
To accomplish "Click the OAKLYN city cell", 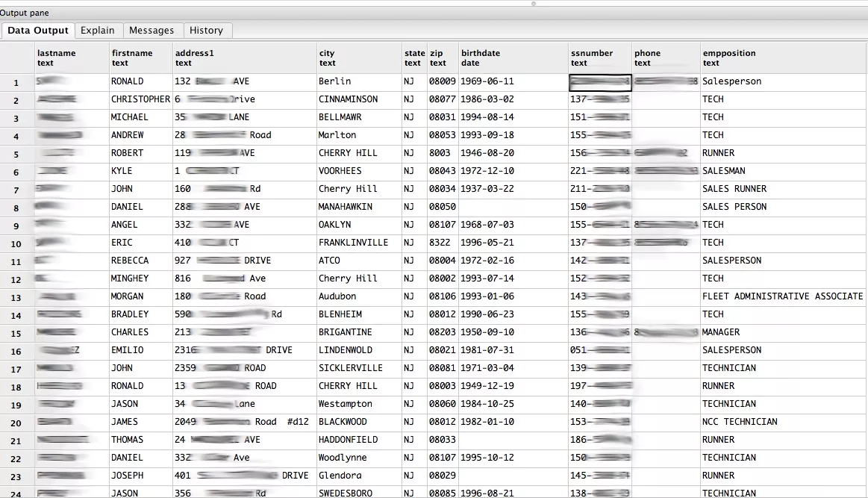I will (x=359, y=224).
